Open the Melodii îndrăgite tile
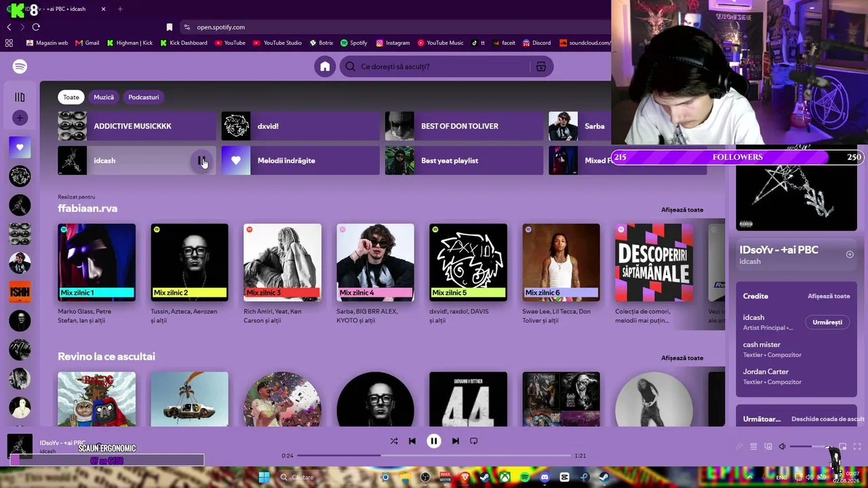Viewport: 868px width, 488px height. 300,161
